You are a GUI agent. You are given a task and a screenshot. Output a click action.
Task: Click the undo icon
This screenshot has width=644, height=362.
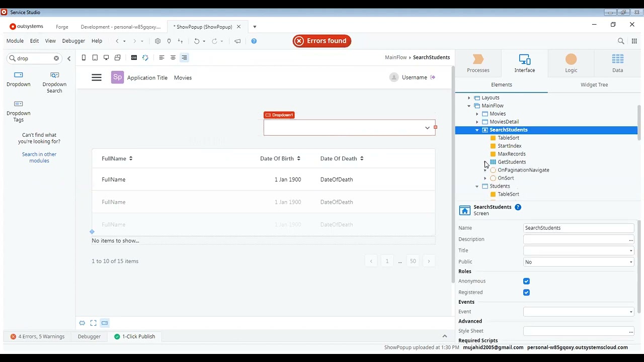tap(197, 41)
